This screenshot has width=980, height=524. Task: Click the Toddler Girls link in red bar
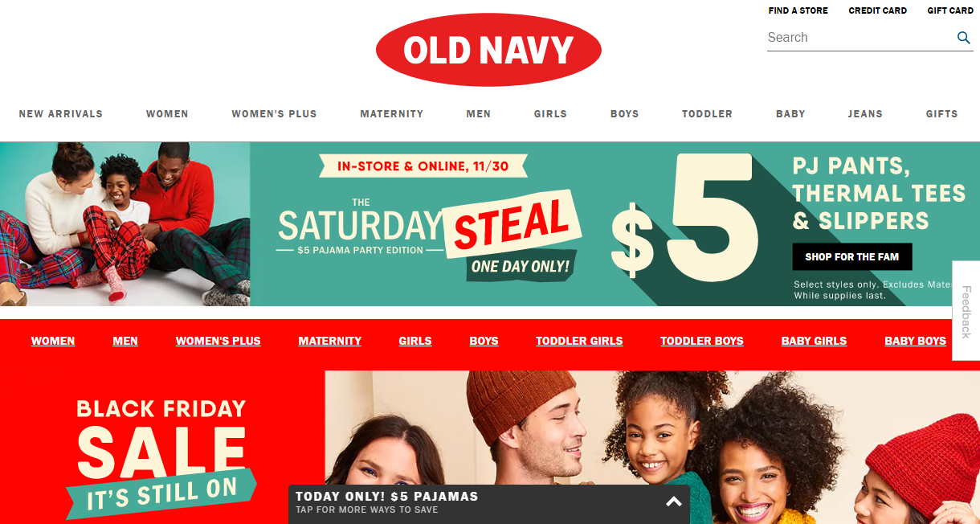click(579, 341)
